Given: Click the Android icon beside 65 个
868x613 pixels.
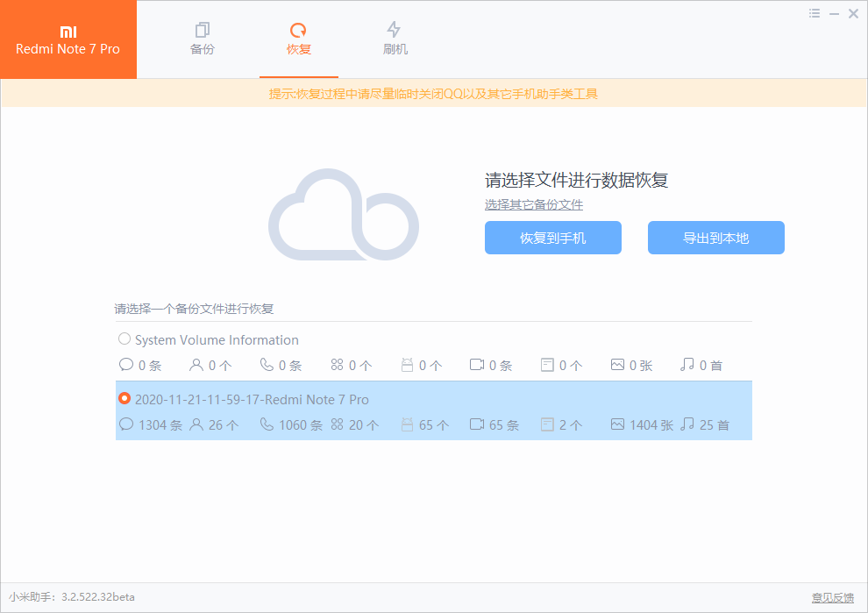Looking at the screenshot, I should (408, 424).
